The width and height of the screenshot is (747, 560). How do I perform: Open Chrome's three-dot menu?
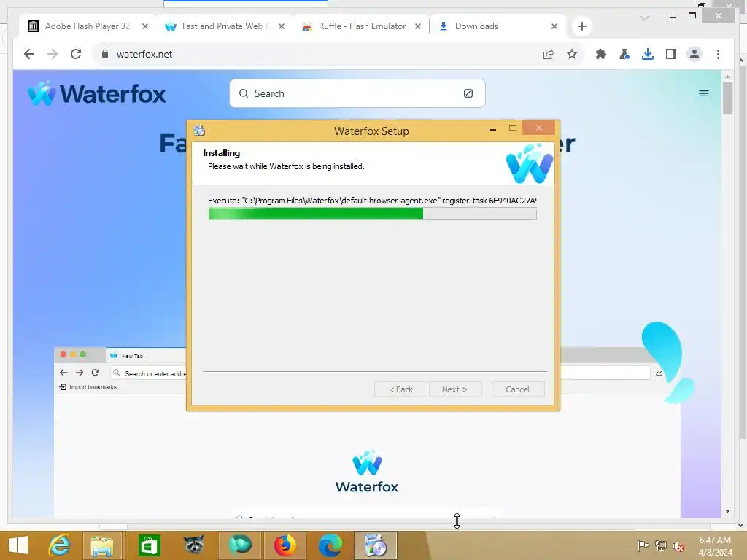[718, 54]
